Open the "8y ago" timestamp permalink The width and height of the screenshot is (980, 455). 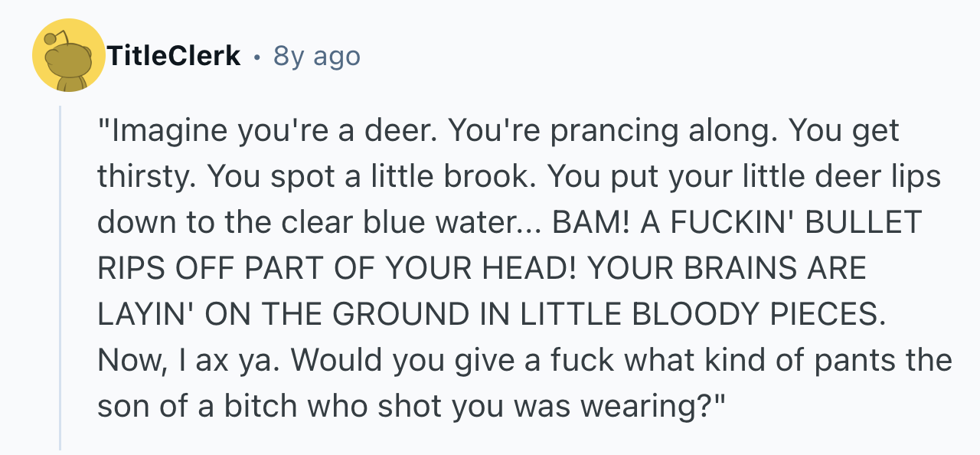click(x=316, y=56)
